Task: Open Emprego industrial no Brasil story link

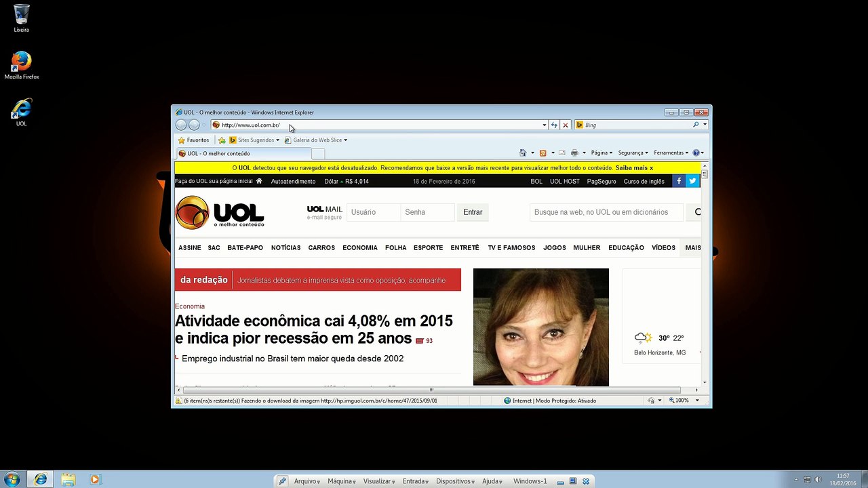Action: click(292, 359)
